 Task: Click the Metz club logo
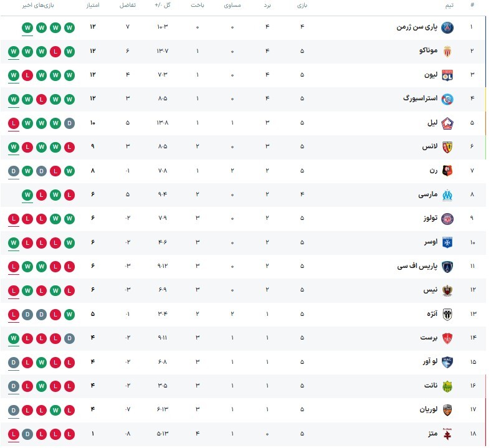pyautogui.click(x=447, y=434)
